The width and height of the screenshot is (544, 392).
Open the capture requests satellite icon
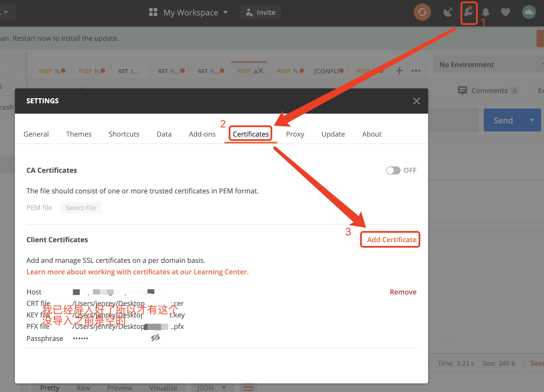coord(448,12)
